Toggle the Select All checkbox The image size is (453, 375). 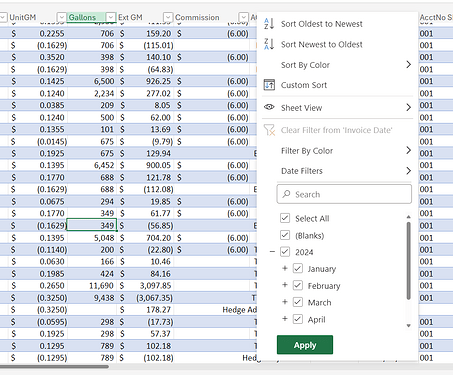285,218
